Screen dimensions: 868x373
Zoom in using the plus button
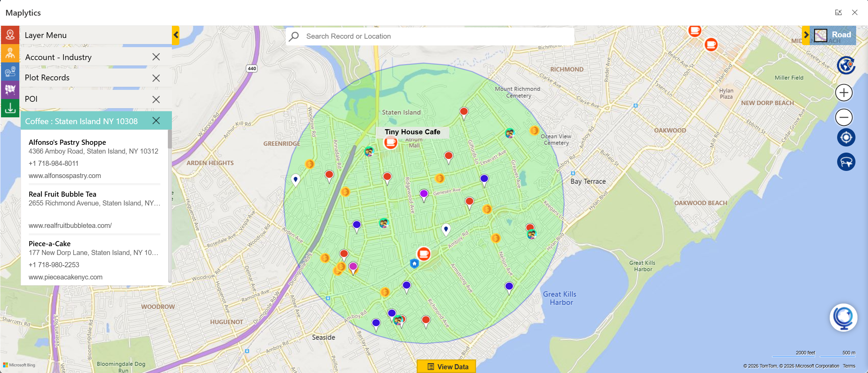[x=844, y=92]
